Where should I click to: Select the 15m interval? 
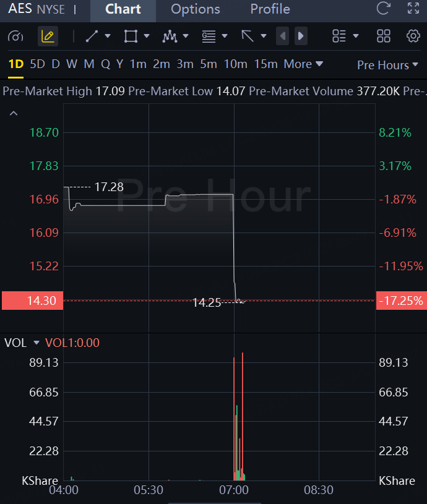tap(266, 64)
